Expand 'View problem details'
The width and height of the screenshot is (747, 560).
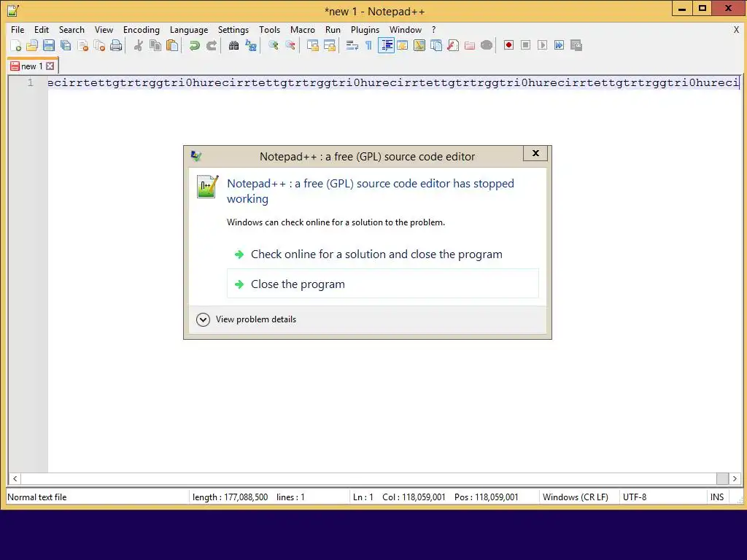click(247, 319)
